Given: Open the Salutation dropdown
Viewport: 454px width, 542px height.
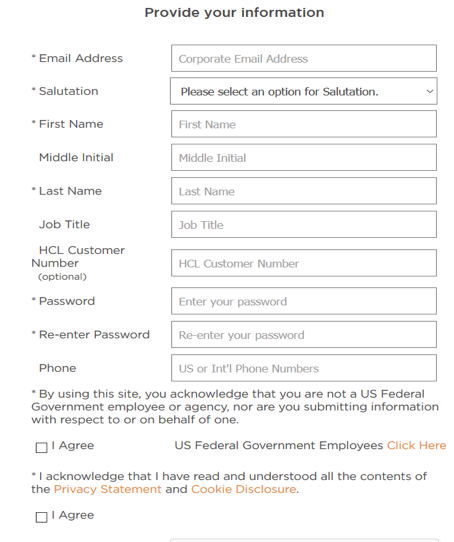Looking at the screenshot, I should (304, 91).
